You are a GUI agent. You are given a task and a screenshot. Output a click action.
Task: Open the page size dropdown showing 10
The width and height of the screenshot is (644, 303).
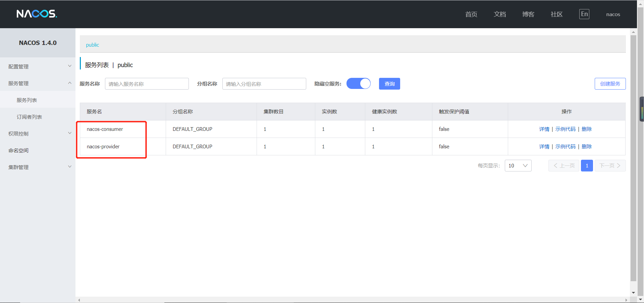pos(518,166)
